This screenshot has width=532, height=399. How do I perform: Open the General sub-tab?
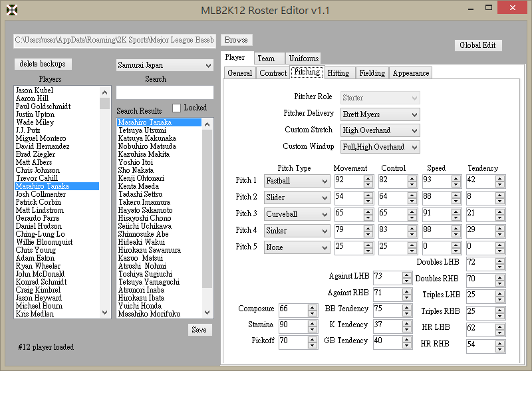pyautogui.click(x=240, y=73)
